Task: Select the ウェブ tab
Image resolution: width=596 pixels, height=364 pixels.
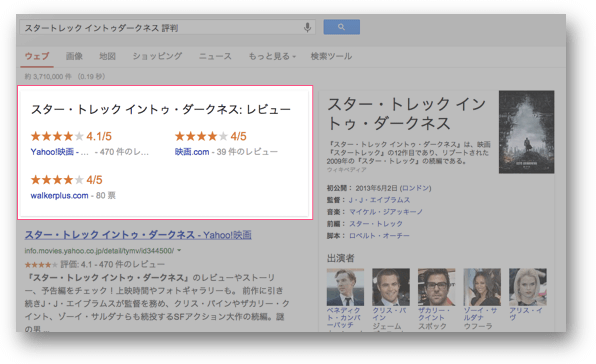Action: tap(37, 56)
